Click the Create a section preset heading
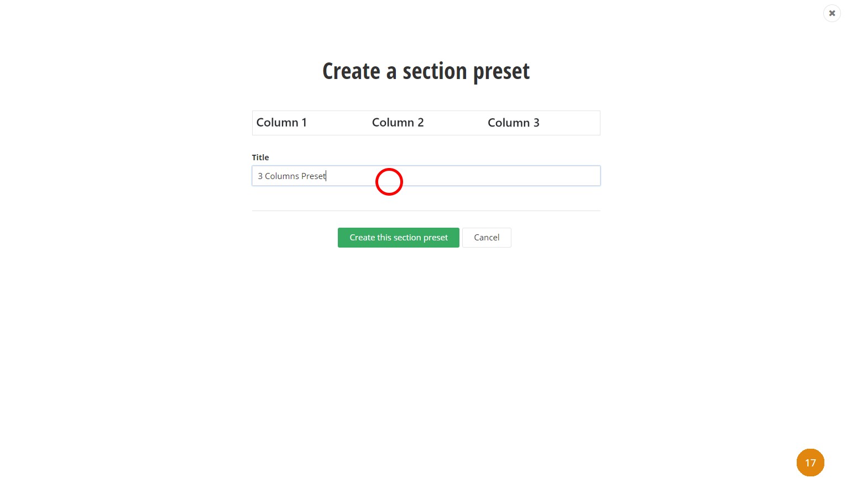This screenshot has width=852, height=504. click(426, 71)
